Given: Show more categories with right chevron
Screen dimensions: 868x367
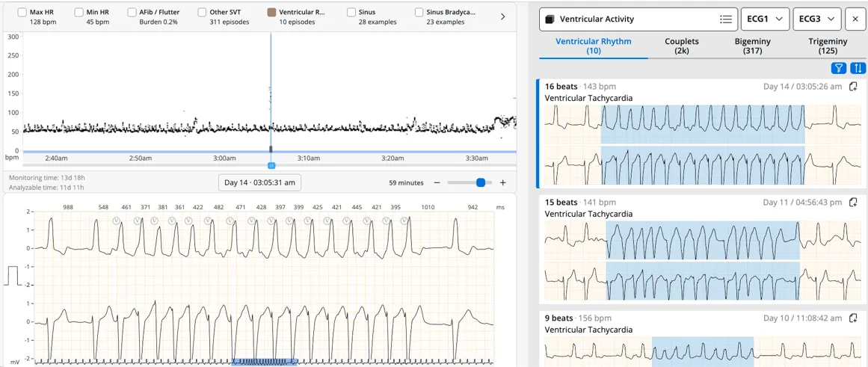Looking at the screenshot, I should 502,16.
